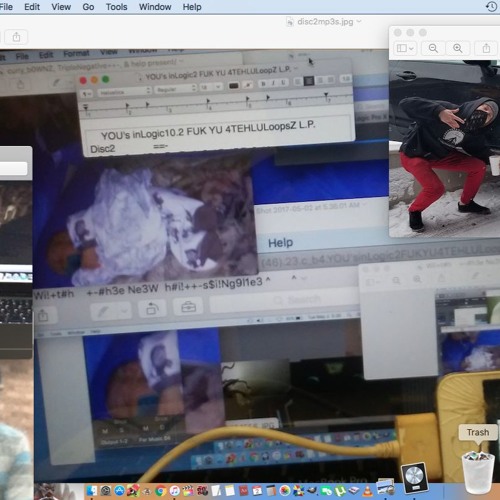This screenshot has height=500, width=500.
Task: Open iTunes from the Dock
Action: coord(174,491)
